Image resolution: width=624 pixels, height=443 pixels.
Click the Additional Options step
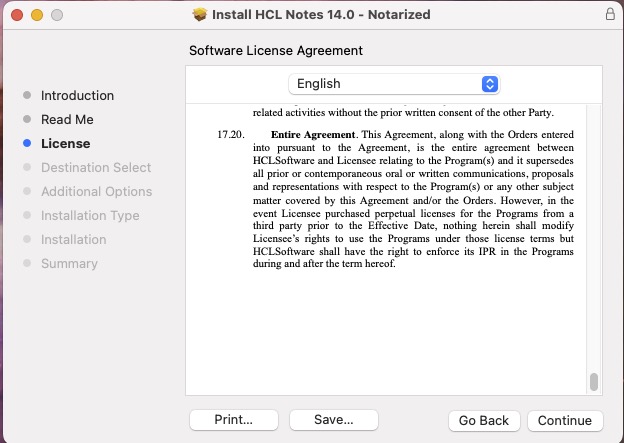click(96, 192)
